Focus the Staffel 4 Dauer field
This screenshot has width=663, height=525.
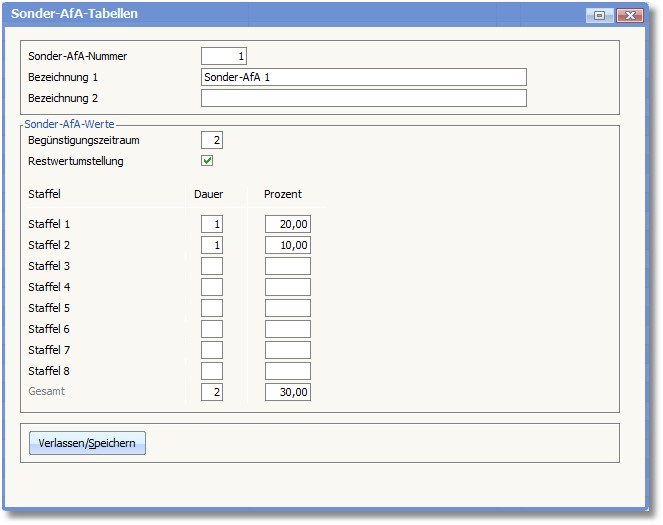click(212, 287)
